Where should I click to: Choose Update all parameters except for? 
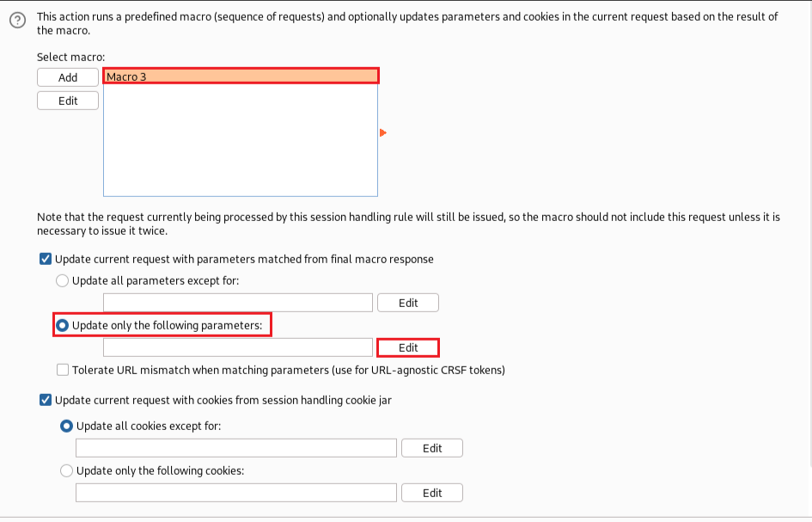(62, 280)
